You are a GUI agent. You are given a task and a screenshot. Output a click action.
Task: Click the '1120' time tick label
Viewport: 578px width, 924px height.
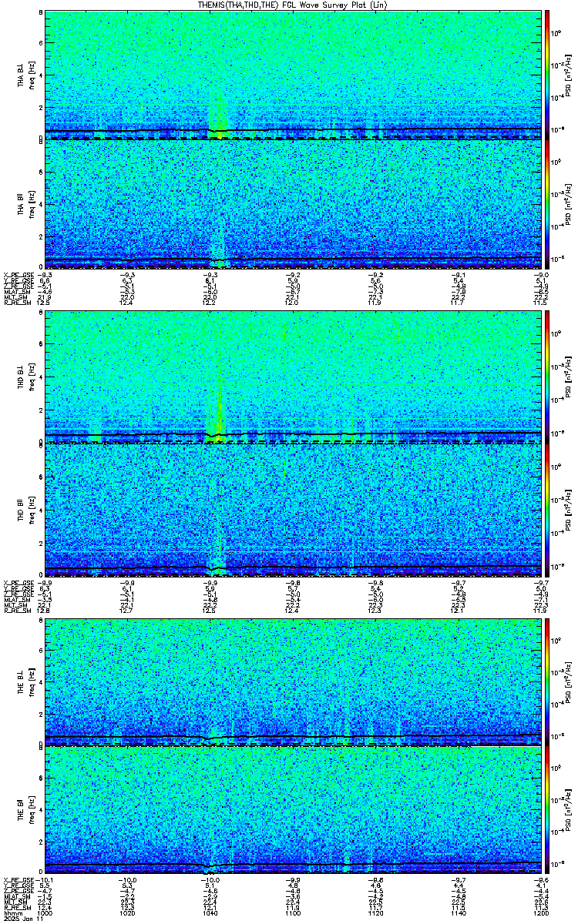tap(375, 912)
